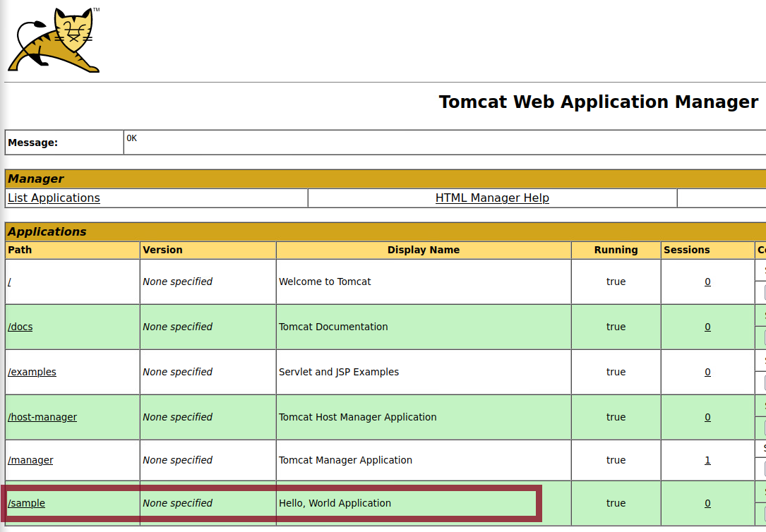Click the "Display Name" column header
The width and height of the screenshot is (766, 532).
pos(424,250)
